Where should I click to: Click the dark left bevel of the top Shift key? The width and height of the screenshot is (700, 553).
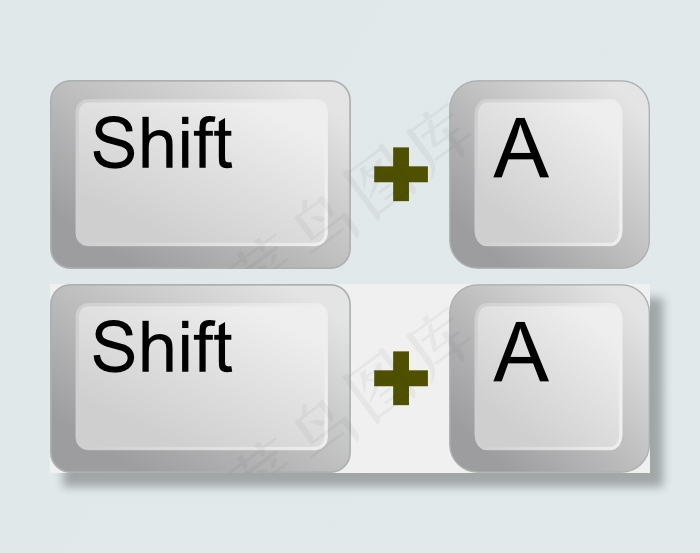(x=63, y=174)
